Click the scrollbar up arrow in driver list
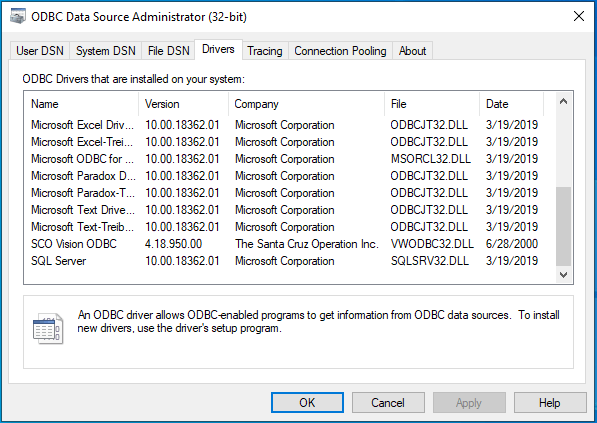Screen dimensions: 597x423 563,101
